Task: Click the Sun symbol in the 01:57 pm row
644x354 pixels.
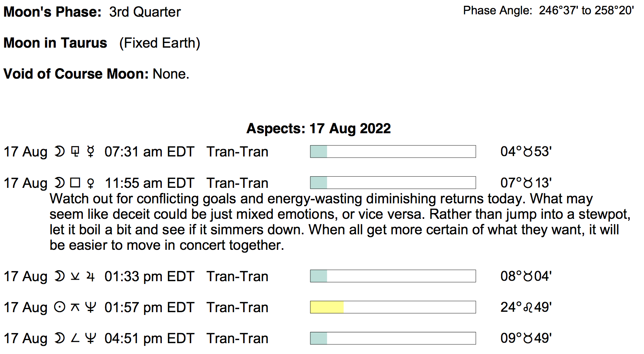Action: 60,307
